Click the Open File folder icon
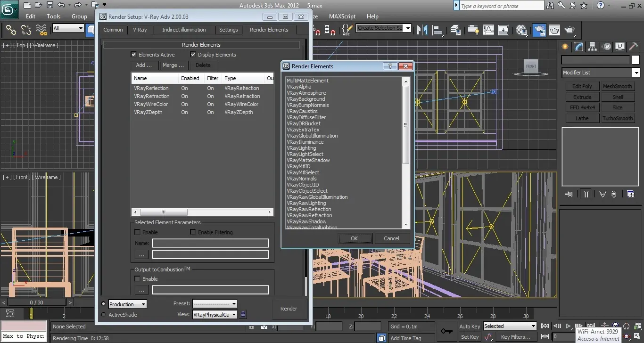The width and height of the screenshot is (644, 343). [x=39, y=5]
